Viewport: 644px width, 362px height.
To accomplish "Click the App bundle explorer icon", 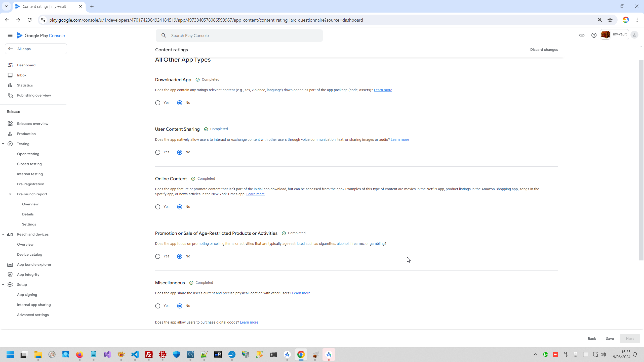I will click(x=10, y=264).
